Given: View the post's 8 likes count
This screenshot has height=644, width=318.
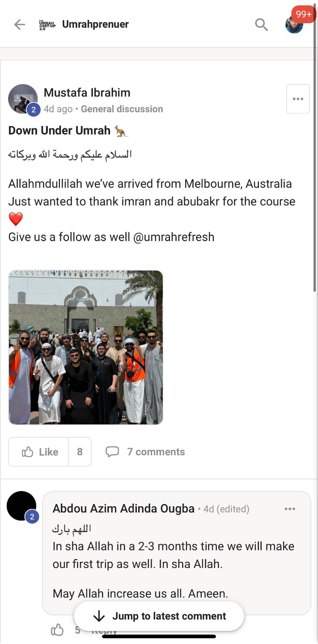Looking at the screenshot, I should click(80, 452).
